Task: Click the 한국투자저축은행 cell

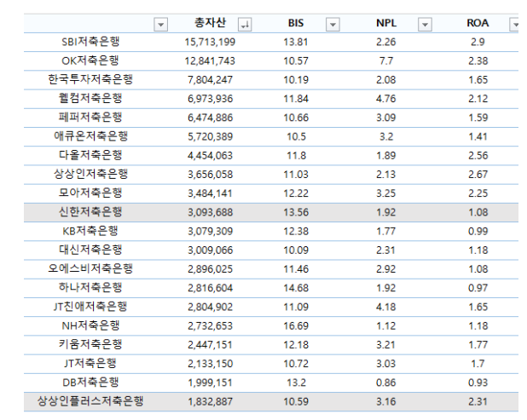Action: coord(90,79)
